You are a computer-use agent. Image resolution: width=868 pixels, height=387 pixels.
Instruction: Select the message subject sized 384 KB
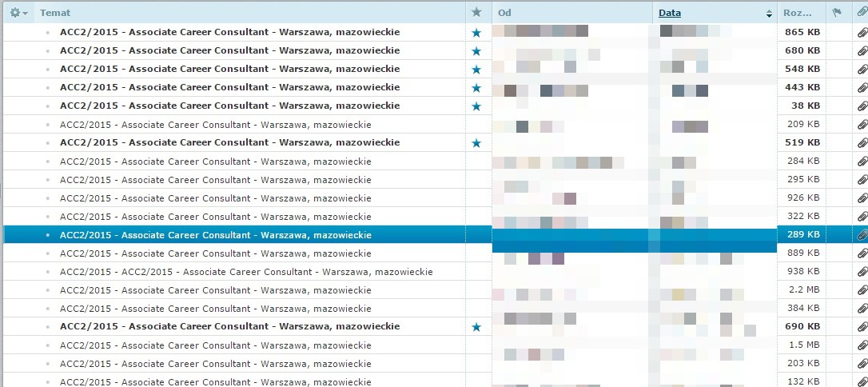[x=215, y=309]
